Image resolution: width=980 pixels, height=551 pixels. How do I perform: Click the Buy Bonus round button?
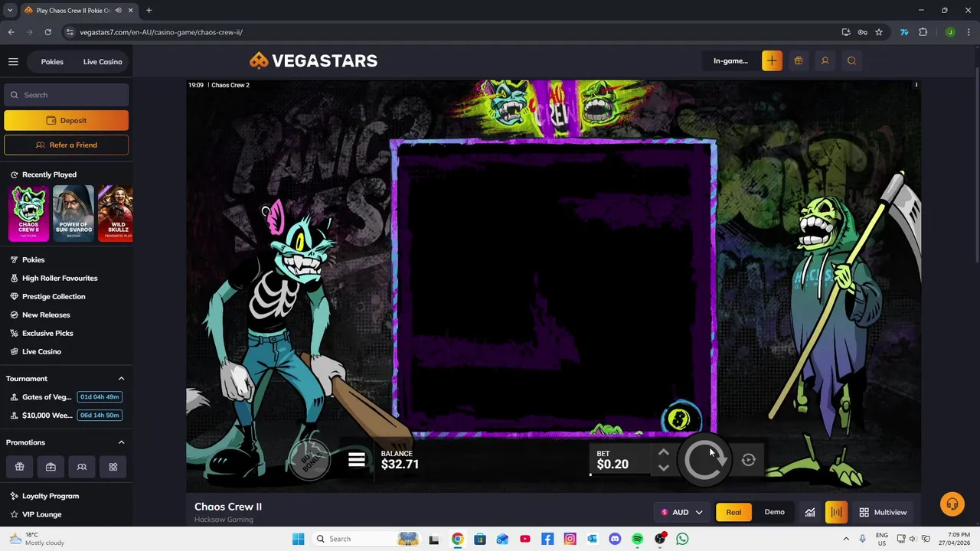pos(311,460)
